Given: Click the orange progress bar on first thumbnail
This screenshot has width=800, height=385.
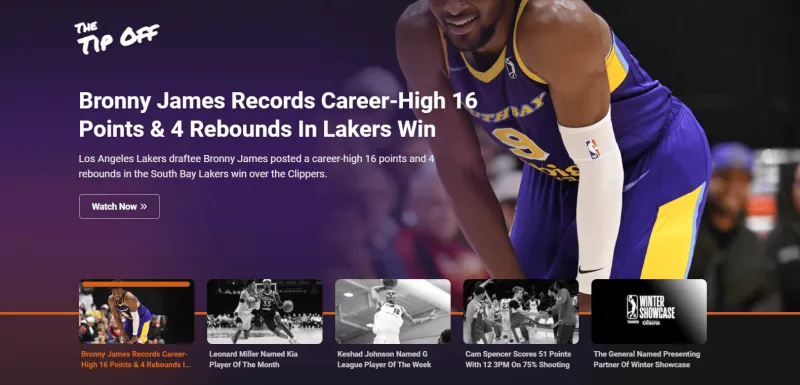Looking at the screenshot, I should point(136,284).
